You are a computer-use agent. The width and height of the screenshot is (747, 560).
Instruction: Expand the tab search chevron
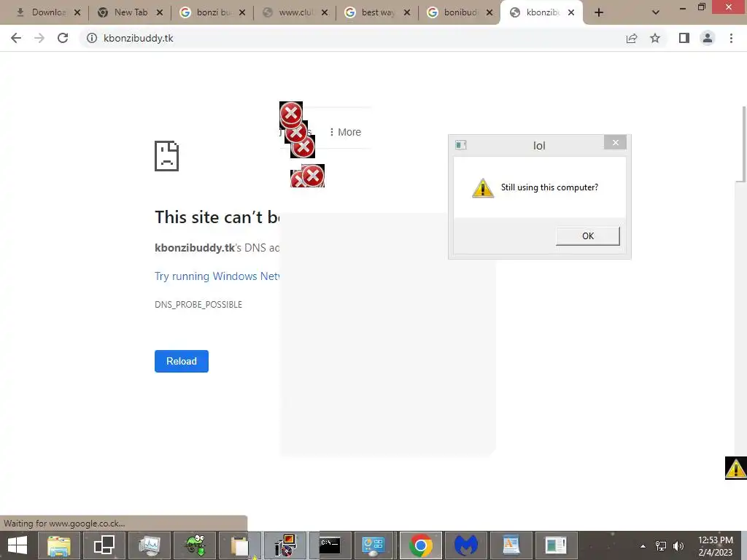pyautogui.click(x=656, y=13)
